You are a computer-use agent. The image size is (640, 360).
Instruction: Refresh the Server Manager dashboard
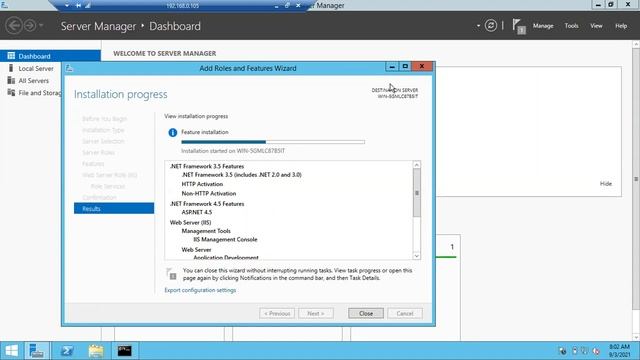tap(491, 26)
